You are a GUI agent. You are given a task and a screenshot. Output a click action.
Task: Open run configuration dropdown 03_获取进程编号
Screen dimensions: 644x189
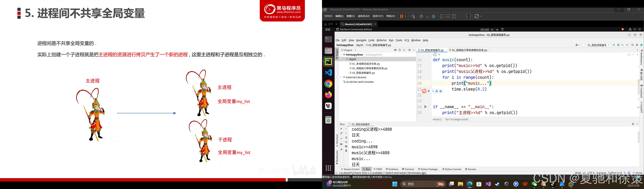(x=597, y=45)
